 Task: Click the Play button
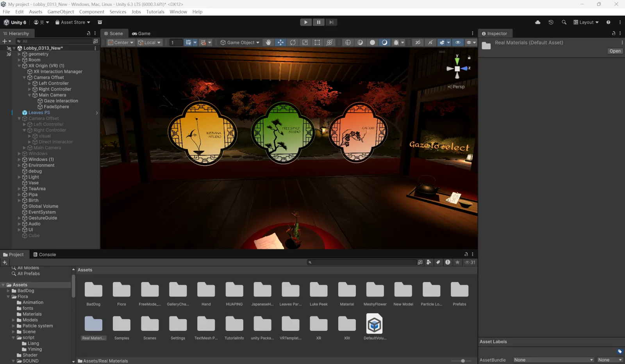point(306,22)
